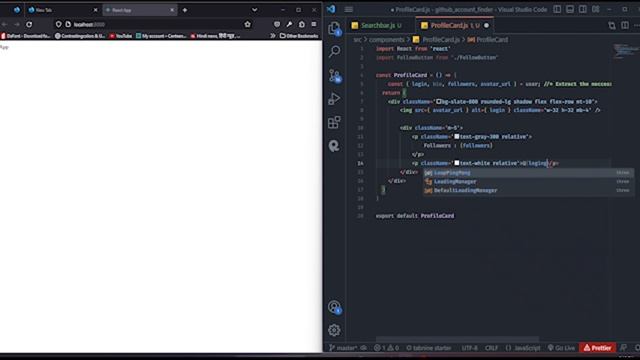640x360 pixels.
Task: Close the New Tab browser tab
Action: [x=96, y=10]
